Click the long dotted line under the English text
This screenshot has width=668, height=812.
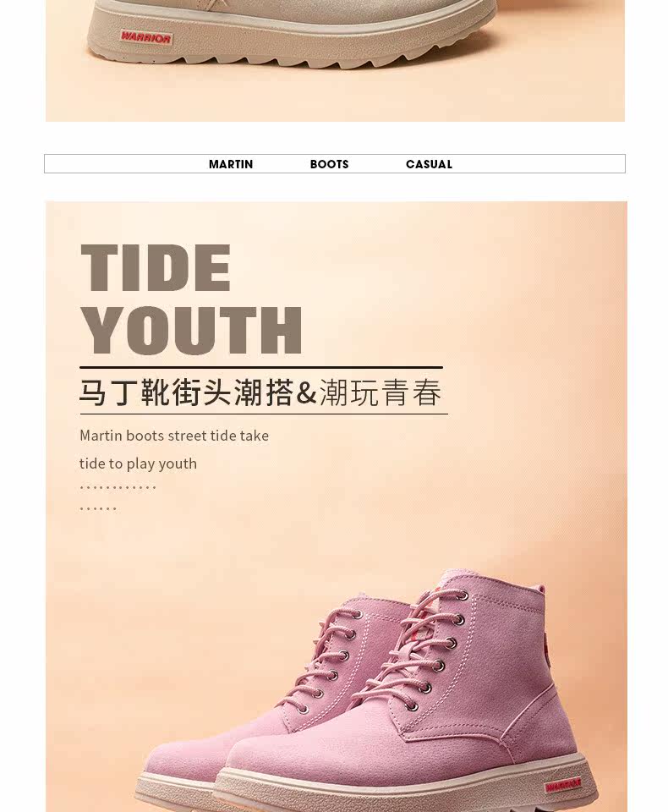coord(118,487)
